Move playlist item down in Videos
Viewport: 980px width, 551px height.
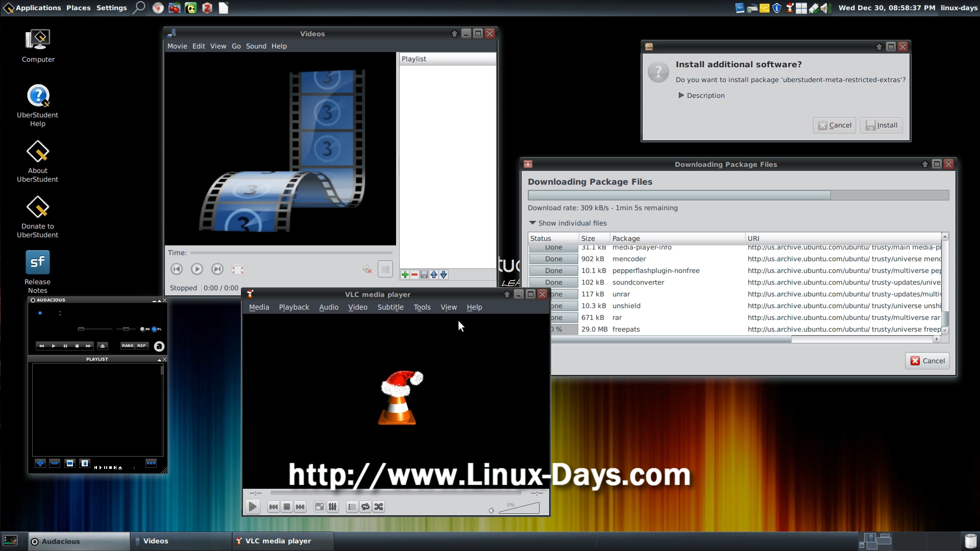click(x=444, y=274)
